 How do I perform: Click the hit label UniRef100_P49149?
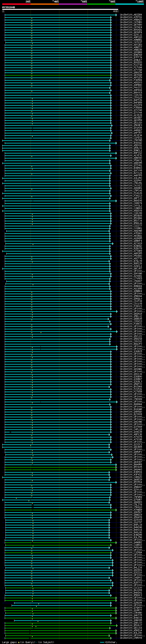[x=131, y=548]
